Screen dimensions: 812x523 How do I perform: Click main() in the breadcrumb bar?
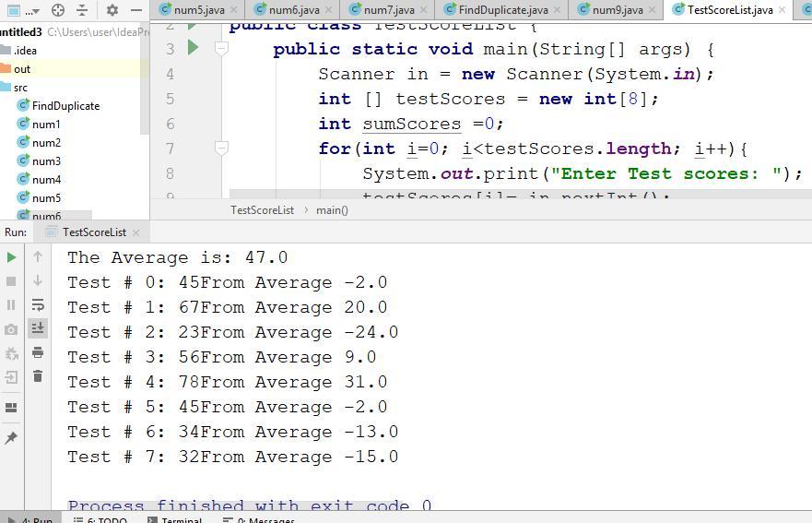(x=332, y=210)
